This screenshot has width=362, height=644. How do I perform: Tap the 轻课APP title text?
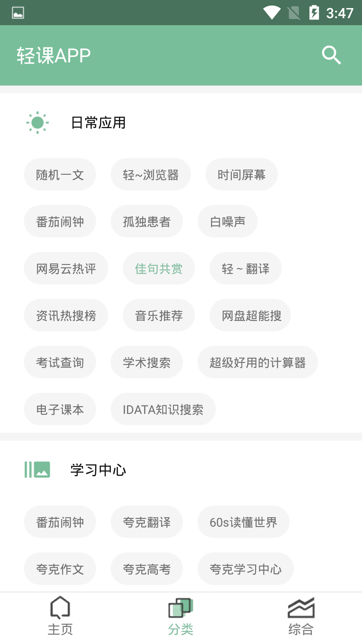click(54, 55)
